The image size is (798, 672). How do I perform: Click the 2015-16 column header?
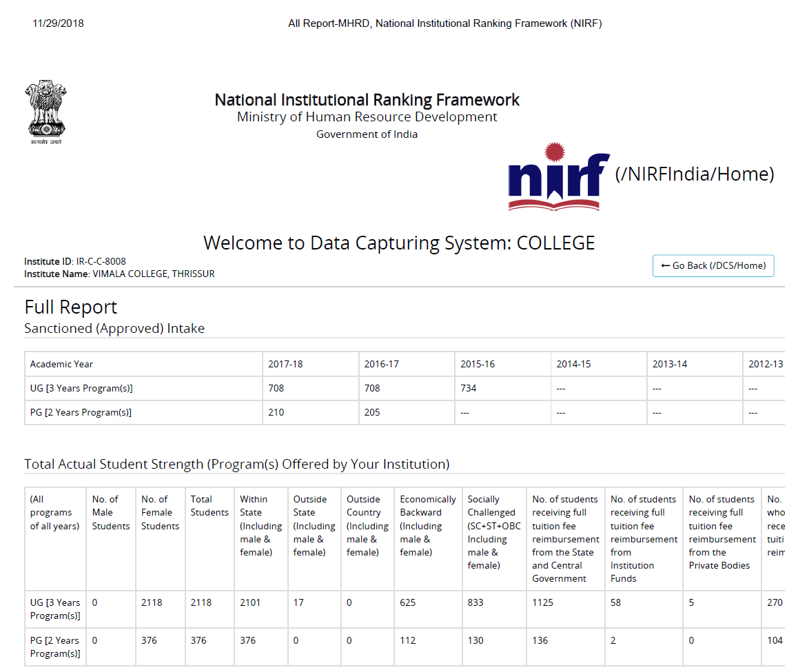(x=478, y=364)
